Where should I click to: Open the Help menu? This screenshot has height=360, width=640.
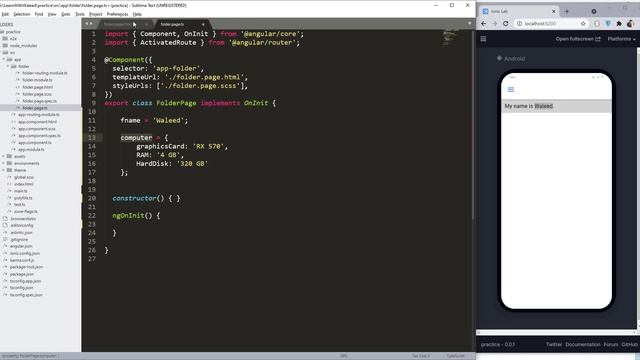point(137,14)
